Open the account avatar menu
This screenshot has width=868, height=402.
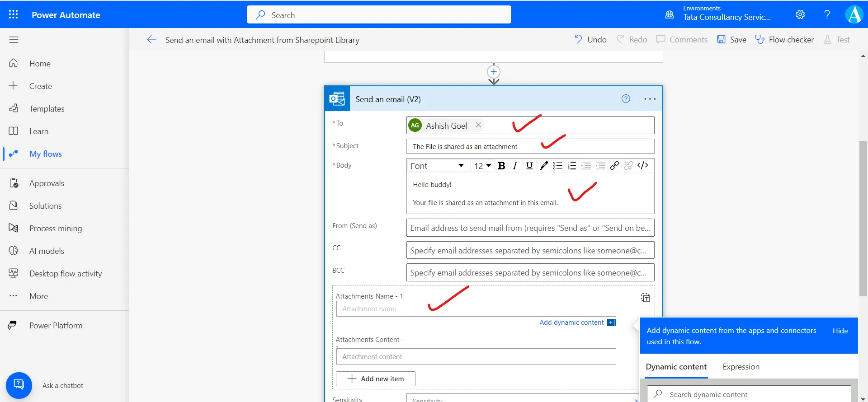coord(854,14)
